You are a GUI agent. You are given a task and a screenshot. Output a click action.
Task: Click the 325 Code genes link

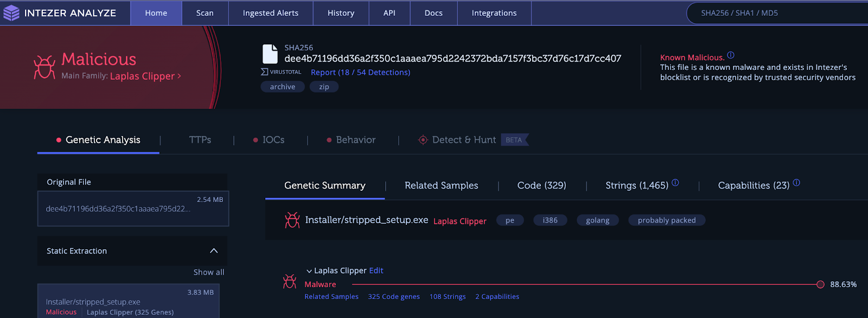tap(393, 296)
